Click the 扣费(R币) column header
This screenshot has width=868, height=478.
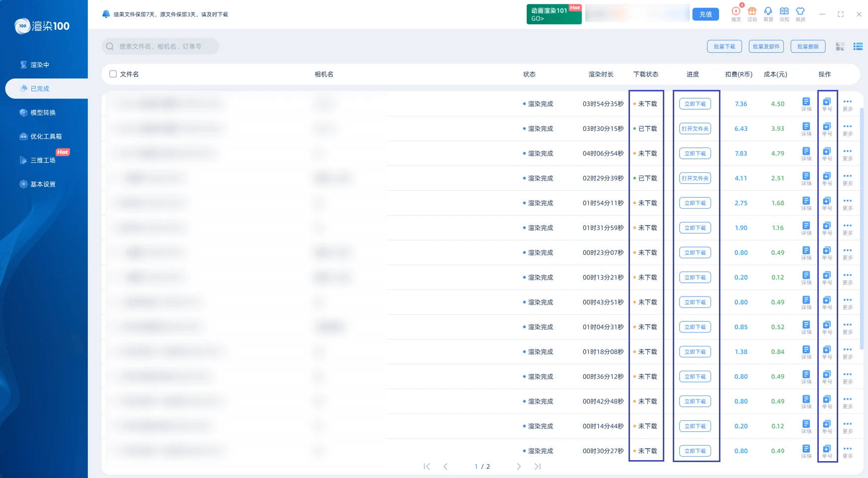coord(738,74)
